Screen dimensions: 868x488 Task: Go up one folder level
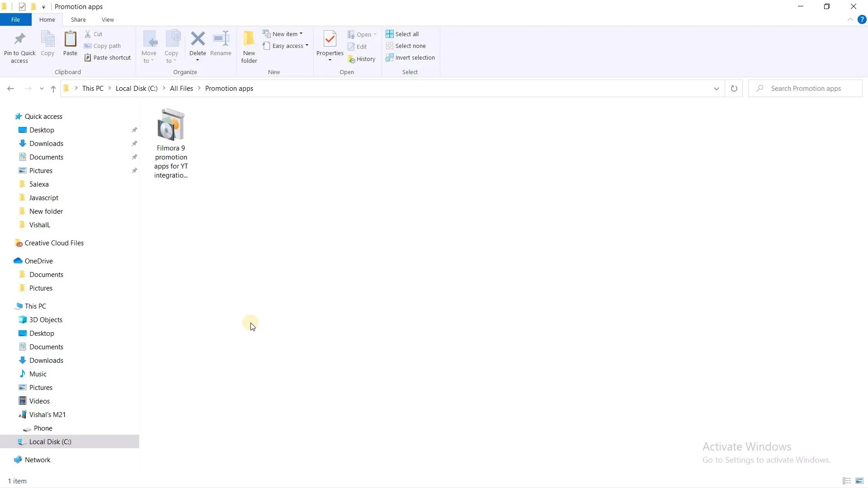click(53, 89)
